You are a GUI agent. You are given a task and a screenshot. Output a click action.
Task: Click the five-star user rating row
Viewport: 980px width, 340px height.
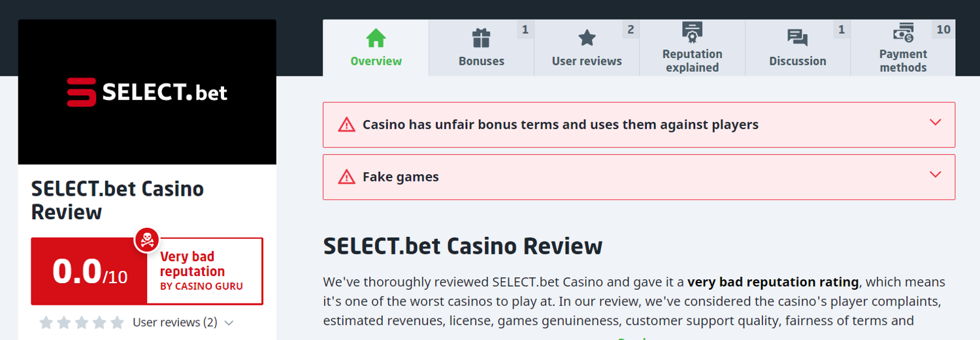pos(82,322)
